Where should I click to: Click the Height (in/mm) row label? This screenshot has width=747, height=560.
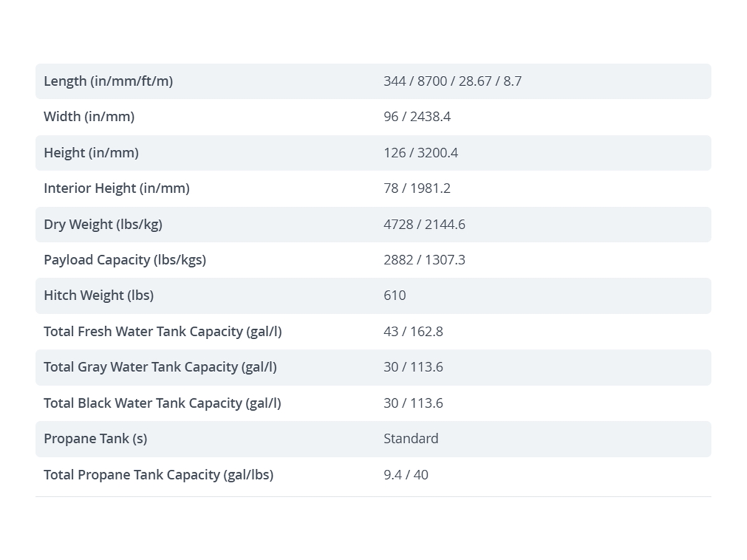pyautogui.click(x=91, y=152)
